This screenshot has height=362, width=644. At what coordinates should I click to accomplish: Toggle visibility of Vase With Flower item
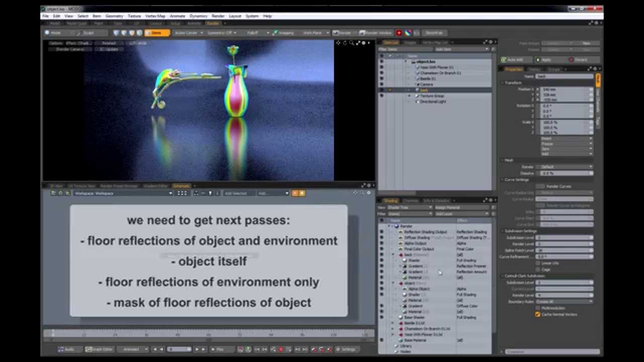tap(381, 67)
